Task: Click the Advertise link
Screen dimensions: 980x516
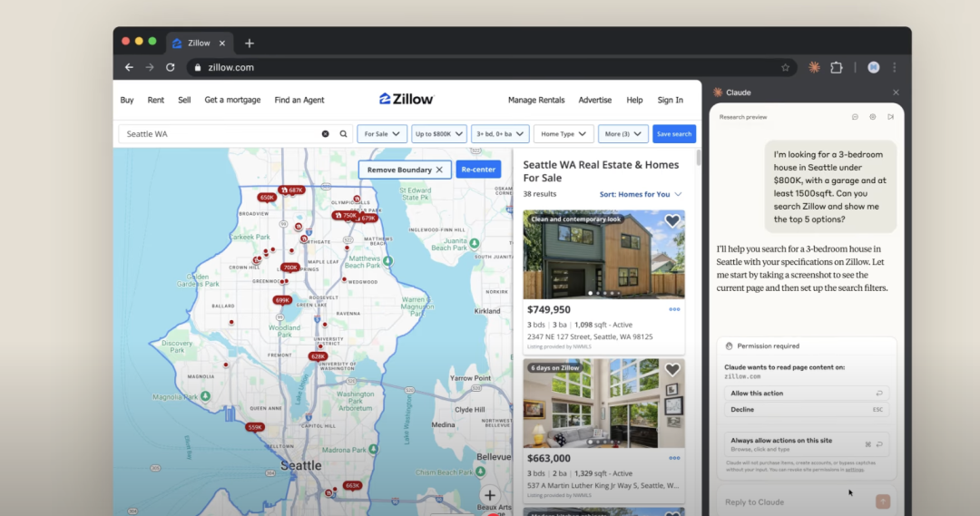Action: [595, 100]
